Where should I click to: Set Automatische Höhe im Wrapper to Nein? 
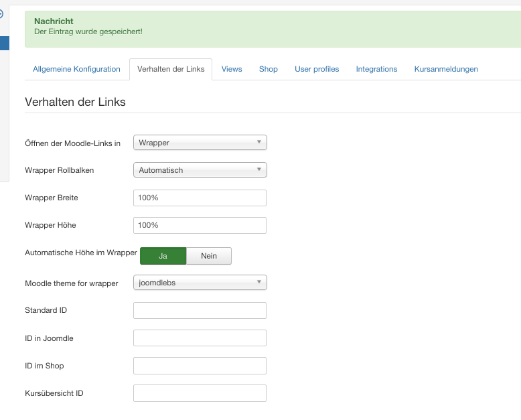(x=208, y=256)
